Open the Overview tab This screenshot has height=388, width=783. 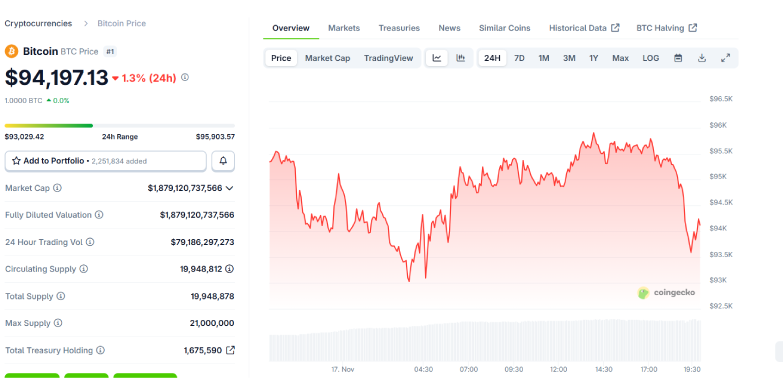coord(291,28)
